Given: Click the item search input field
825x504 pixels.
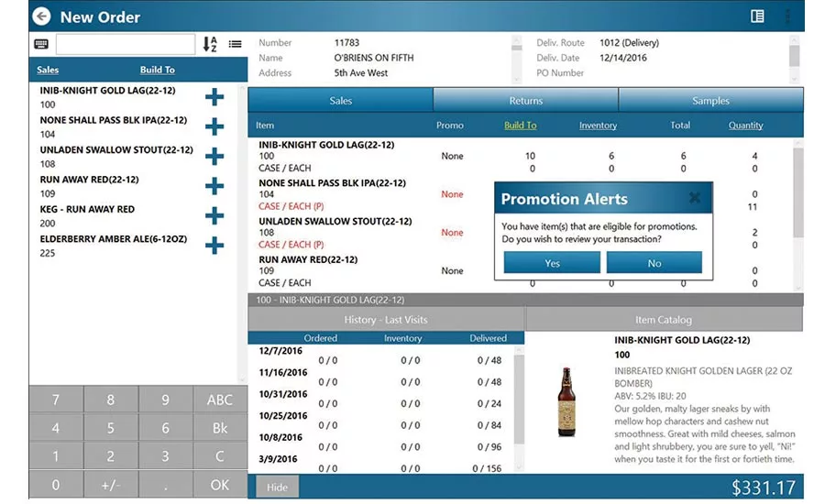Looking at the screenshot, I should tap(126, 44).
